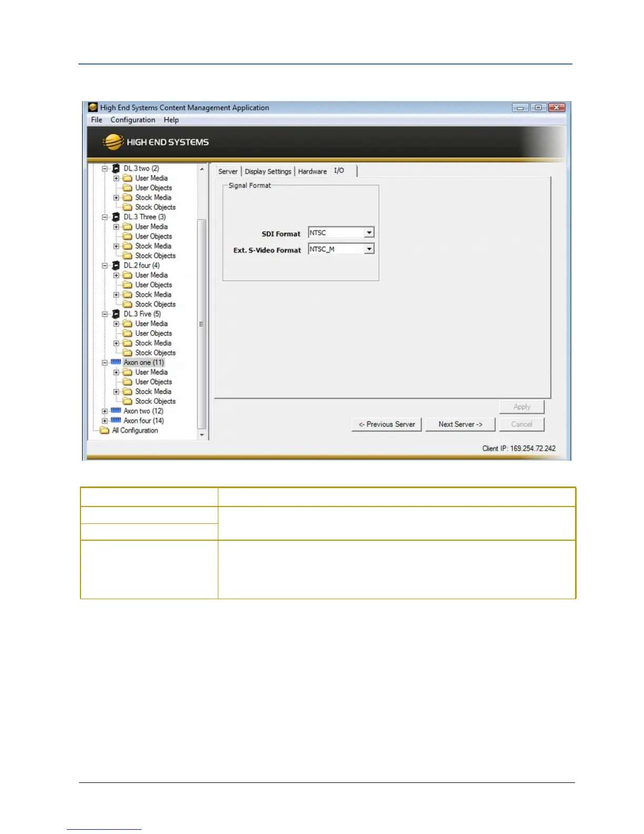This screenshot has width=644, height=834.
Task: Click the Axon two device icon
Action: point(116,411)
